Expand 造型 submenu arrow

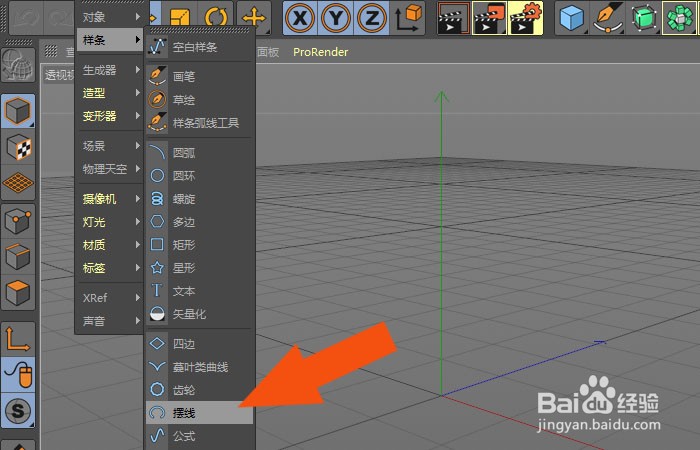coord(138,93)
